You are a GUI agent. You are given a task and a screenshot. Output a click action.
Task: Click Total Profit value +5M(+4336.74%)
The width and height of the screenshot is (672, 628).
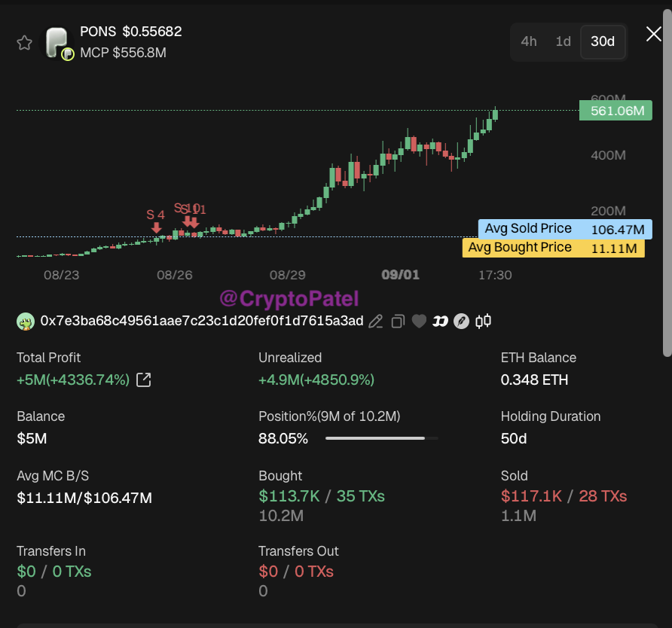(x=73, y=380)
